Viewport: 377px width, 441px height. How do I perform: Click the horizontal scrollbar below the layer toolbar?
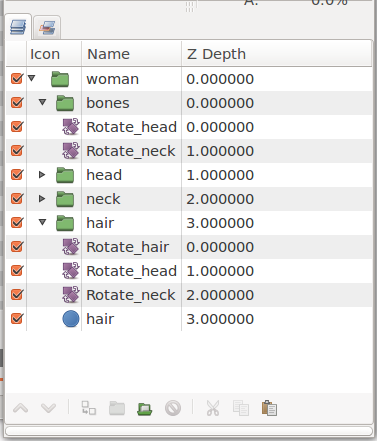tap(189, 431)
